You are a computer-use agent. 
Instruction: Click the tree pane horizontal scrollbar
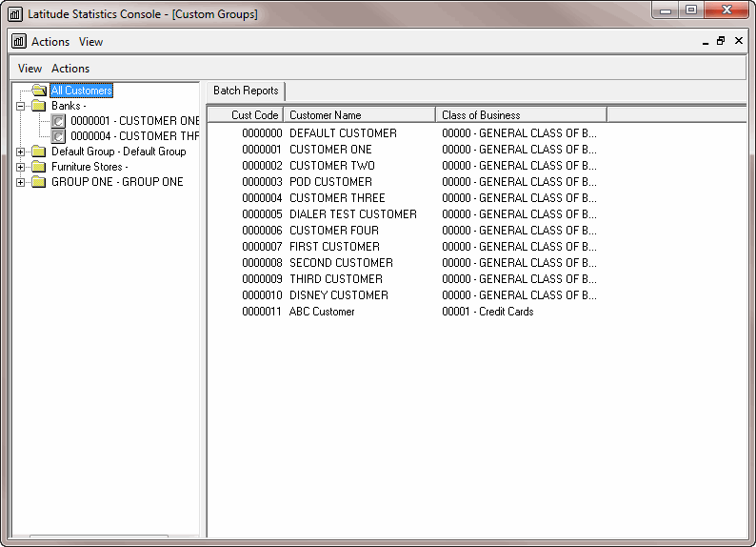tap(99, 536)
